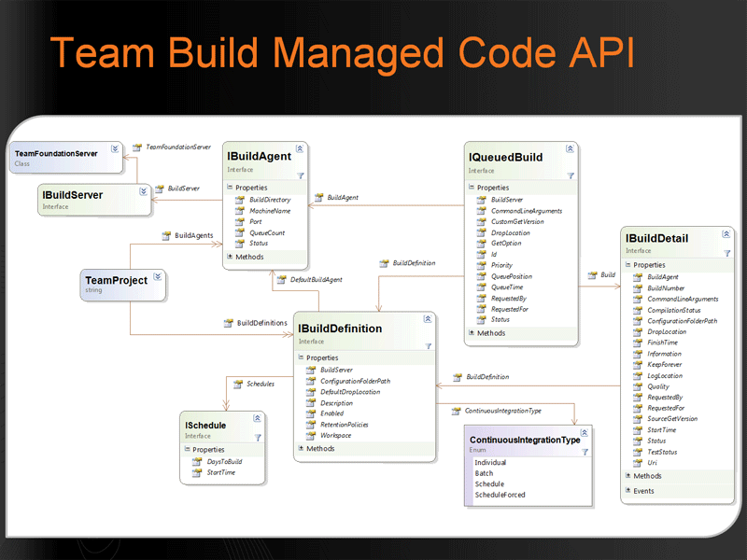Expand Methods section in IQueuedBuild
Viewport: 747px width, 560px height.
tap(472, 333)
